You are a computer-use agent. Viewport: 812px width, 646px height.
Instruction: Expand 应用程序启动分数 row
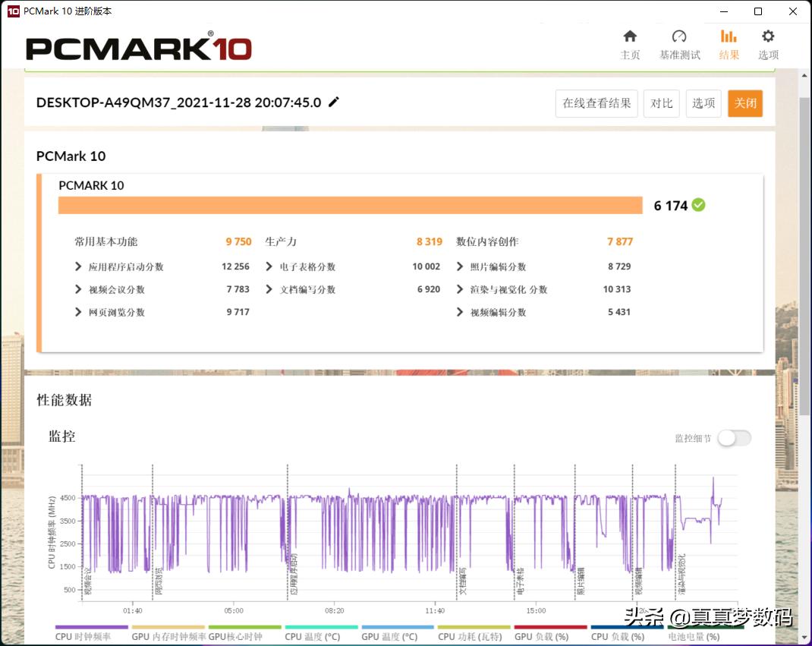(x=79, y=266)
